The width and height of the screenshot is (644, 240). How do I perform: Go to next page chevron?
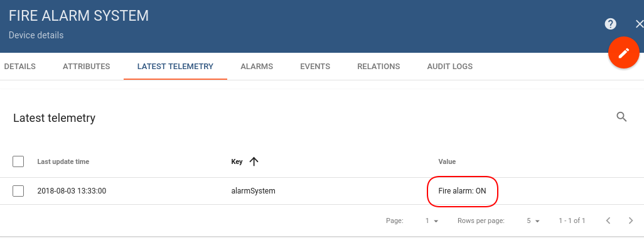pos(631,221)
